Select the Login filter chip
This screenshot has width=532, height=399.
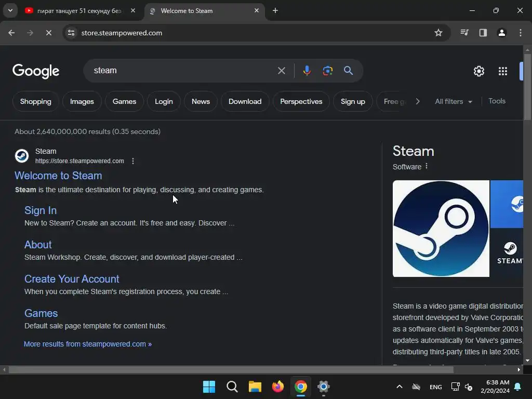point(164,101)
